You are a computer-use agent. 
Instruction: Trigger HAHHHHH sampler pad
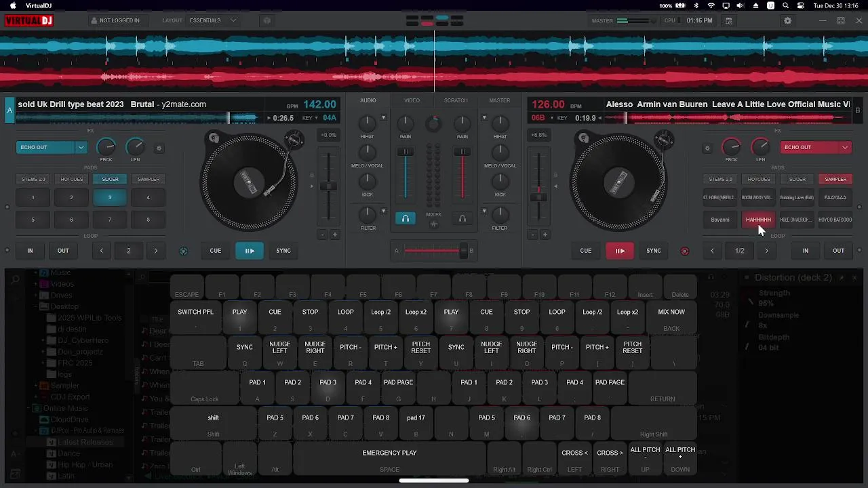click(758, 220)
